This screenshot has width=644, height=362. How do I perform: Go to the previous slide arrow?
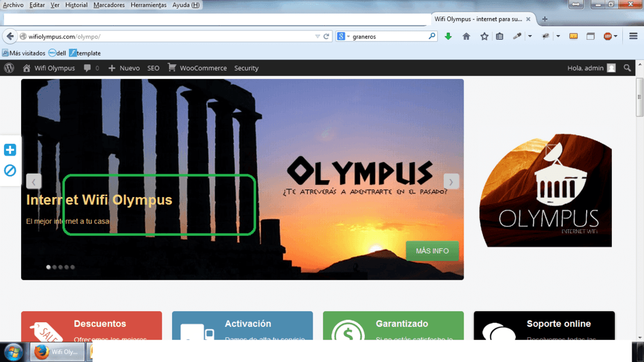click(34, 181)
